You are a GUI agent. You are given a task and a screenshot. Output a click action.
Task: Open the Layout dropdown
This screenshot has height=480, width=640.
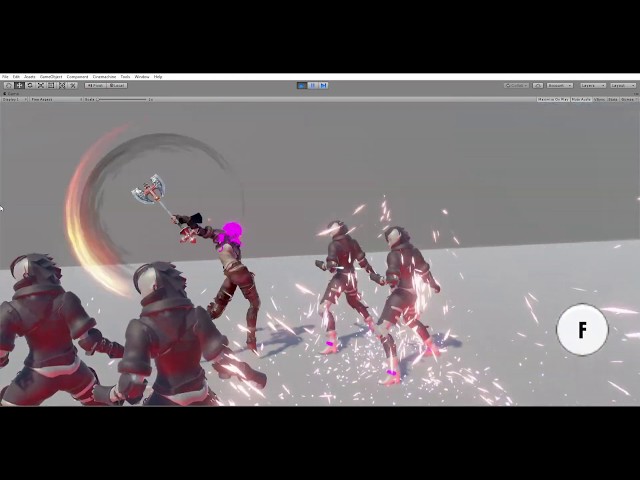tap(623, 85)
